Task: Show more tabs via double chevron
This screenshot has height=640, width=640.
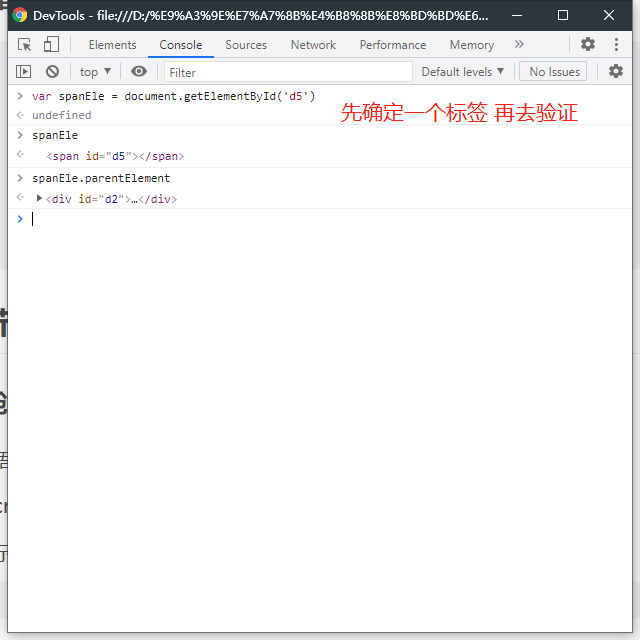Action: click(x=519, y=44)
